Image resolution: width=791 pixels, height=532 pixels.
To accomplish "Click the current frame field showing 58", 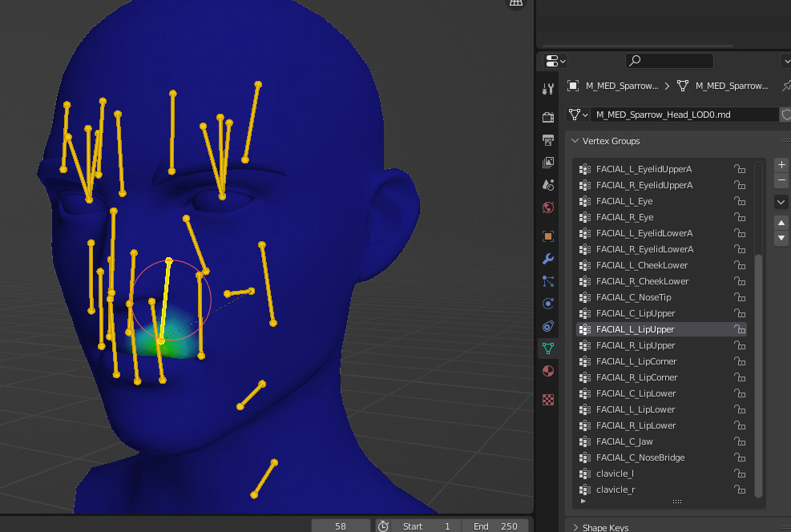I will (340, 526).
